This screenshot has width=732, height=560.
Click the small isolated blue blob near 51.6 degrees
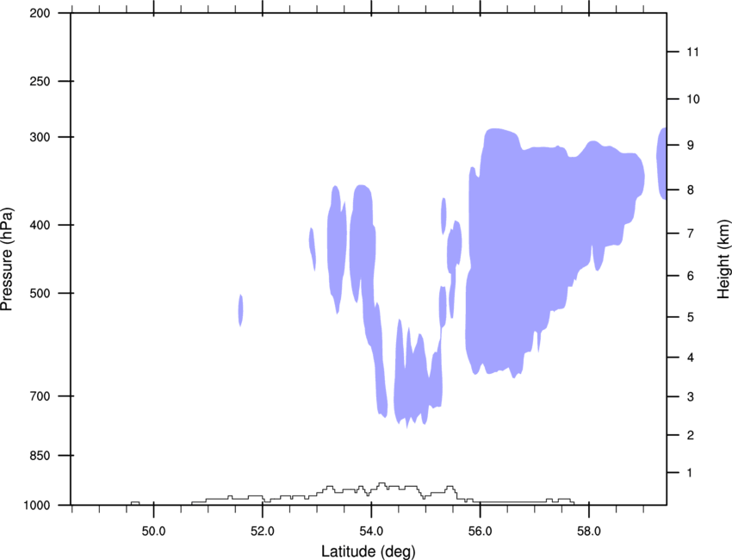tap(241, 310)
